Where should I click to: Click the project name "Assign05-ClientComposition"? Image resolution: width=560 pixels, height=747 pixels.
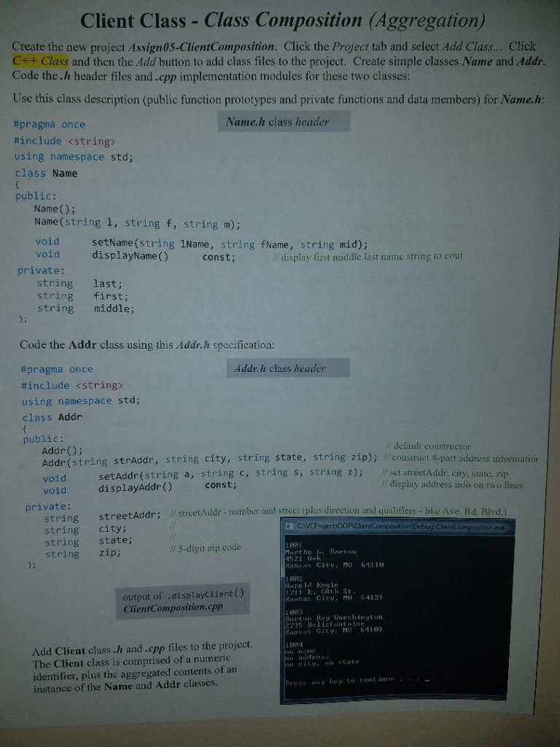(202, 47)
